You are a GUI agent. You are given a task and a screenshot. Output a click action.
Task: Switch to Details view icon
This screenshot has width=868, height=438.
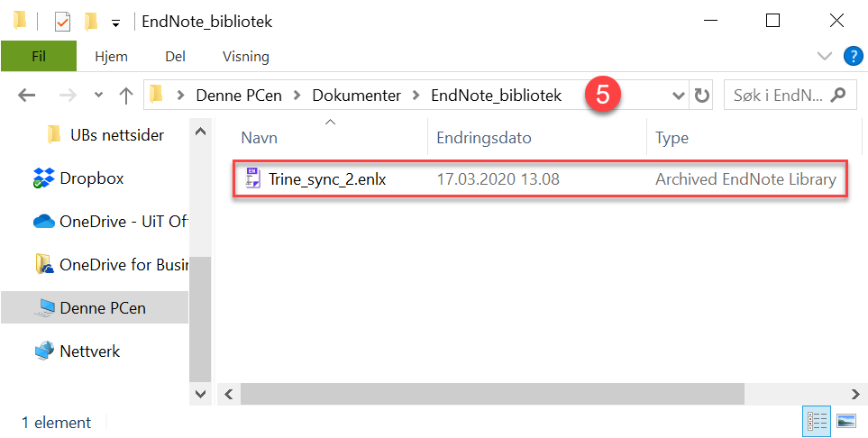point(818,421)
